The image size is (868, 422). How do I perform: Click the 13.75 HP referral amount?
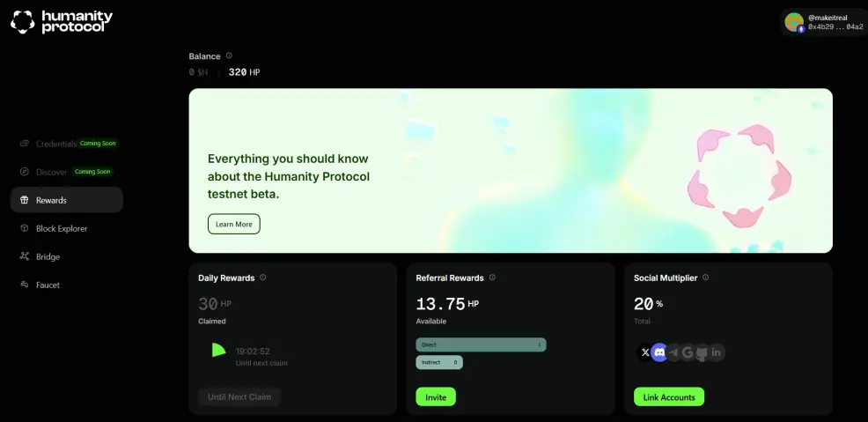tap(447, 304)
